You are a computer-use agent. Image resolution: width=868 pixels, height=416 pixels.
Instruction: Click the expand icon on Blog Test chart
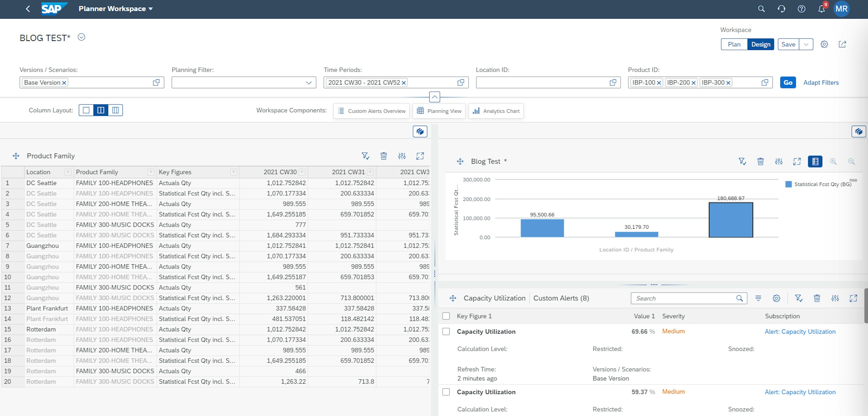click(x=797, y=161)
